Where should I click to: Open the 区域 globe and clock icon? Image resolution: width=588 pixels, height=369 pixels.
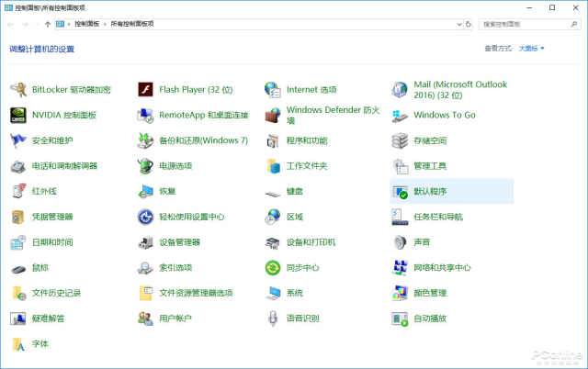coord(273,217)
